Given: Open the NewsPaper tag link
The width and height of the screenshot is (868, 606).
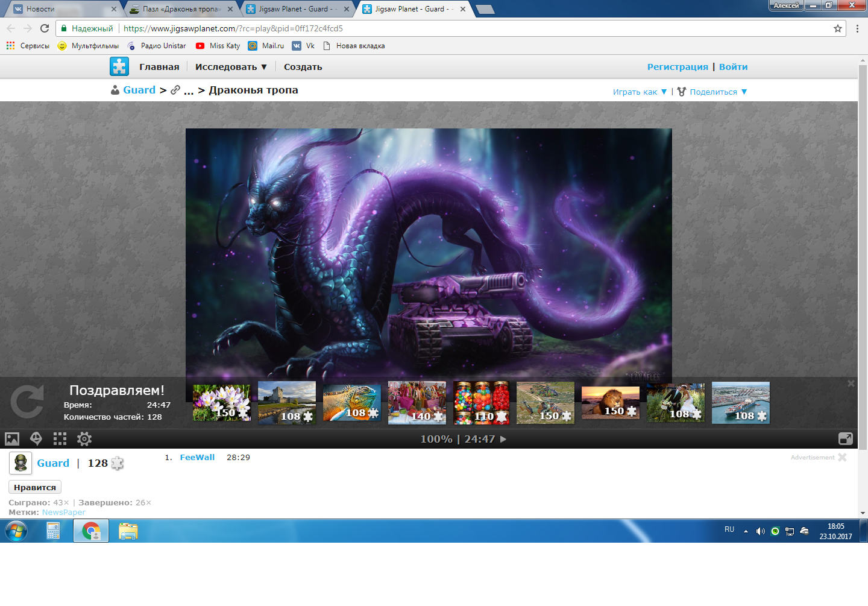Looking at the screenshot, I should tap(64, 513).
